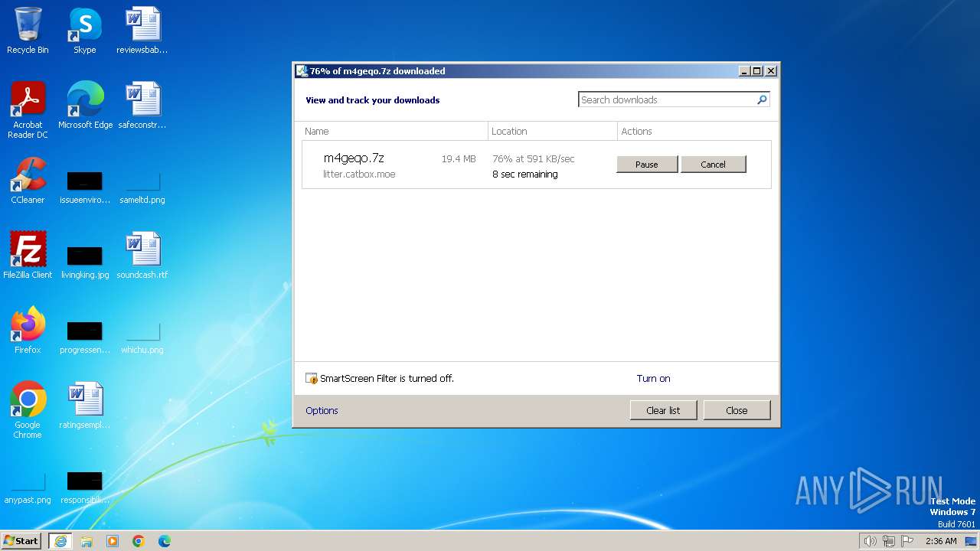This screenshot has width=980, height=551.
Task: Open Acrobat Reader DC shortcut
Action: [28, 110]
